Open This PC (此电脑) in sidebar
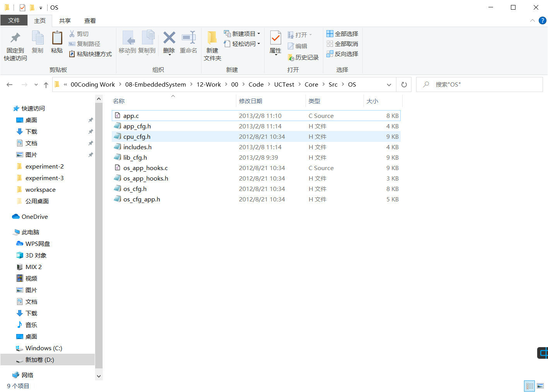The image size is (548, 392). 26,232
